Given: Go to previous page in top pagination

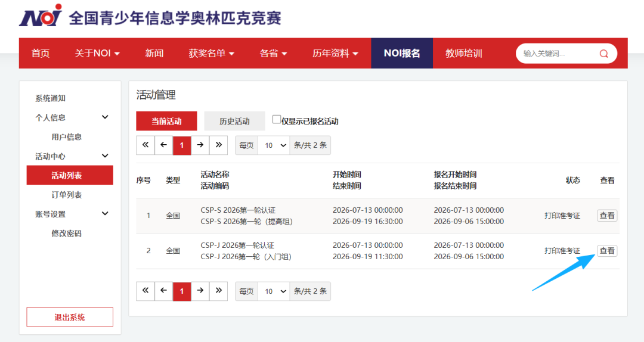Looking at the screenshot, I should (163, 145).
